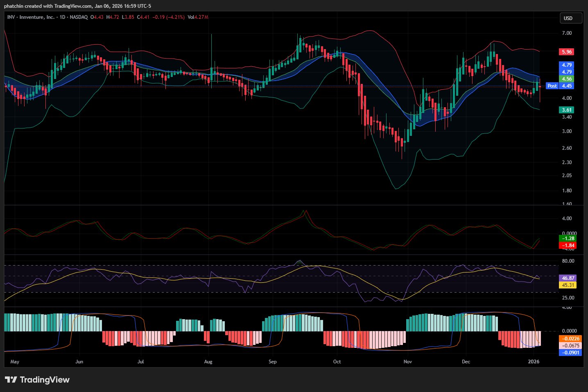Click the red -1.84 indicator value label
Screen dimensions: 588x392
coord(568,246)
